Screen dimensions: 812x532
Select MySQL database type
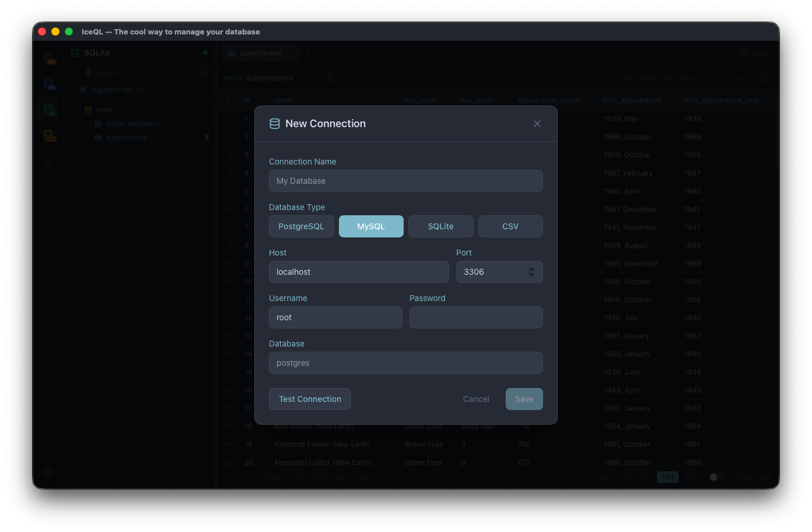click(371, 226)
